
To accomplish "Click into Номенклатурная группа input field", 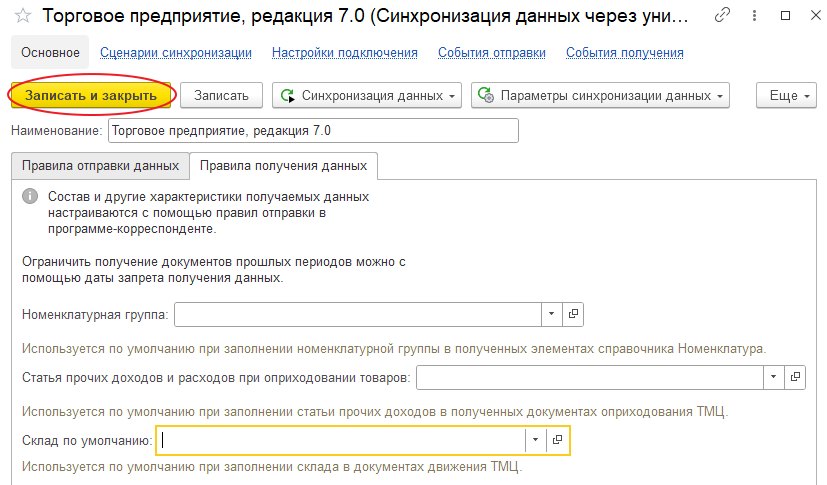I will (358, 314).
